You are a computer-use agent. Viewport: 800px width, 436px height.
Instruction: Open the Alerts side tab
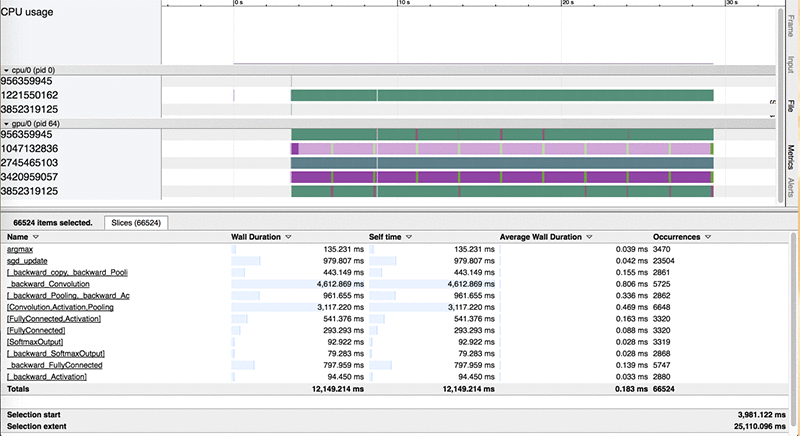790,187
